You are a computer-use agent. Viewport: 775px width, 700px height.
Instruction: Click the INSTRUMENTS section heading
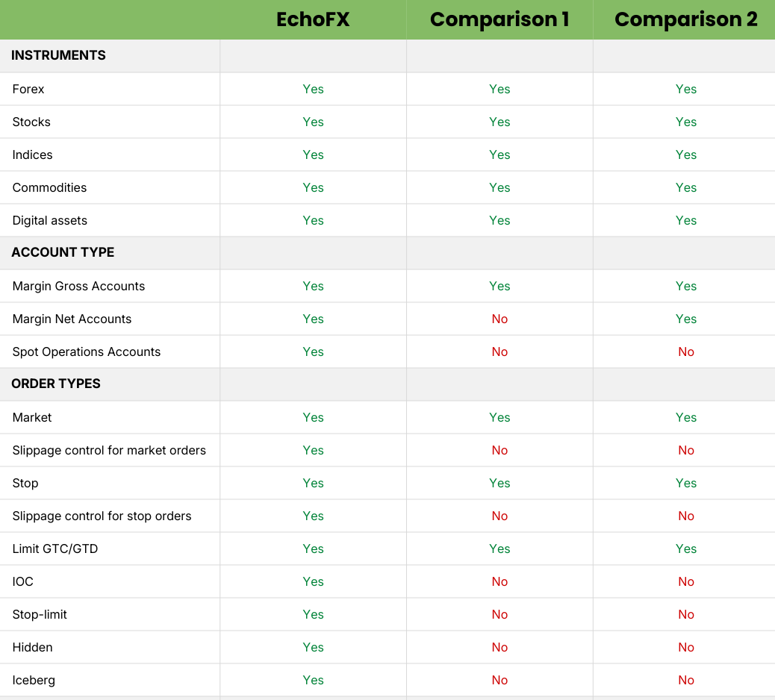tap(58, 55)
